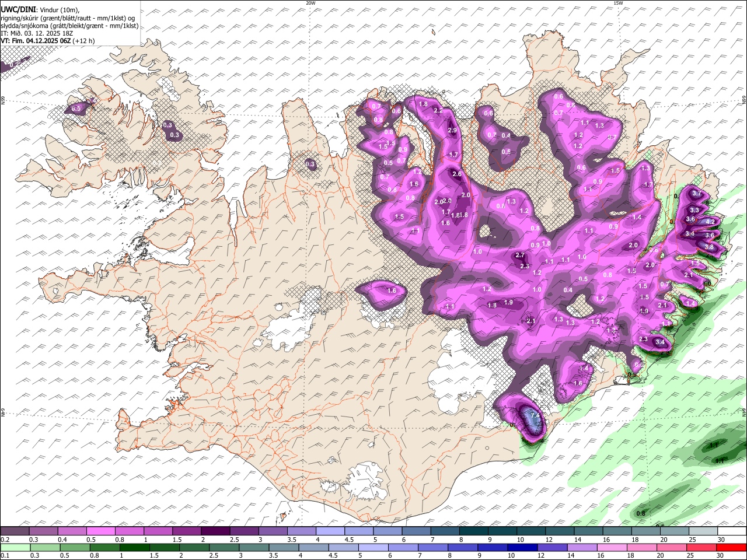Click the 7.4 value on the blue patch

coord(535,415)
